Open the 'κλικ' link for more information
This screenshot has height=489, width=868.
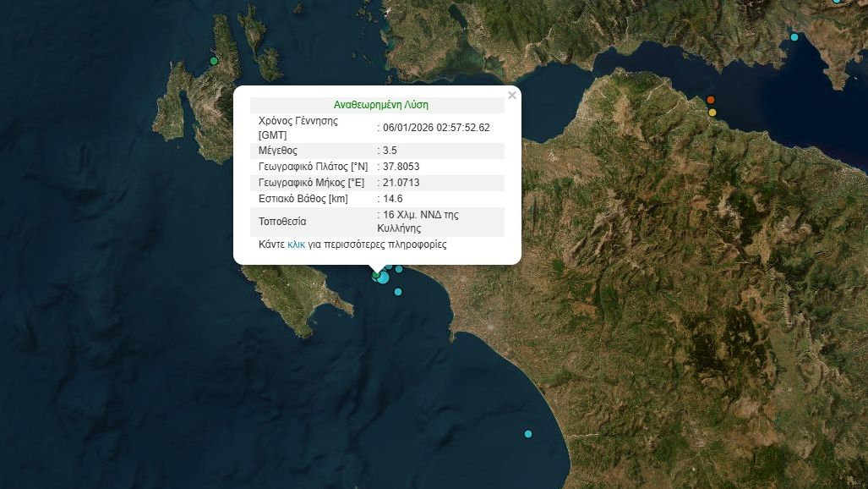296,244
